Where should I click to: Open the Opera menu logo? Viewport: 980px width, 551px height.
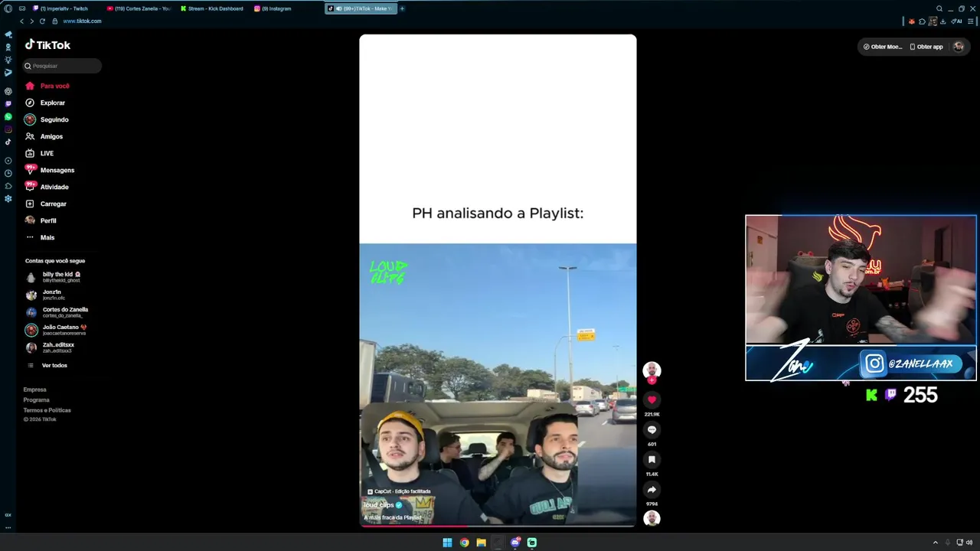(8, 8)
